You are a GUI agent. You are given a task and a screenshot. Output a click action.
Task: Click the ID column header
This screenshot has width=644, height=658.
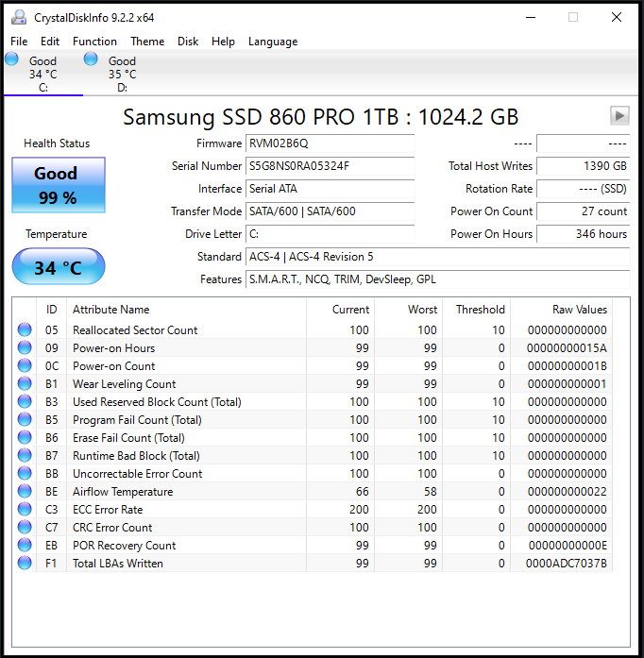(52, 310)
